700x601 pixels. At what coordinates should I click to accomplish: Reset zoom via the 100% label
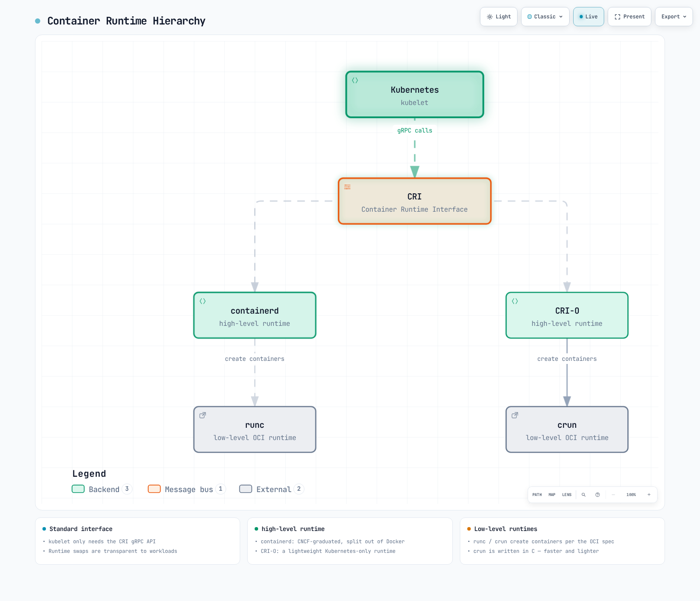click(631, 495)
